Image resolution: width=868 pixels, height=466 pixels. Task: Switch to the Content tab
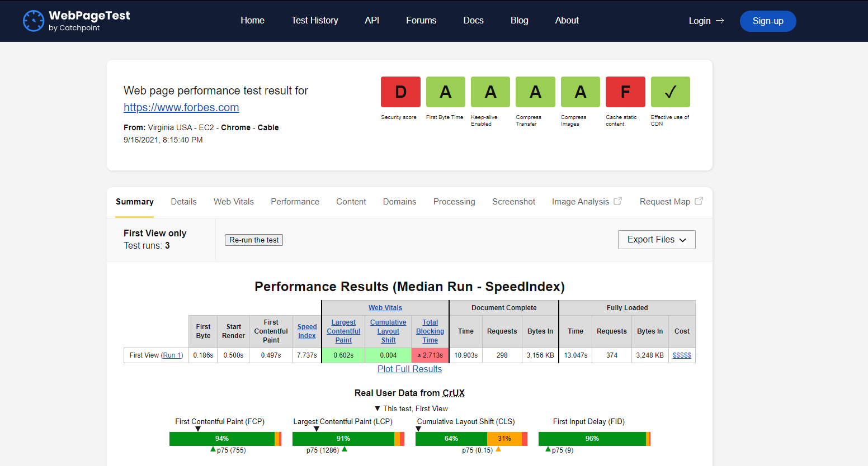point(351,202)
